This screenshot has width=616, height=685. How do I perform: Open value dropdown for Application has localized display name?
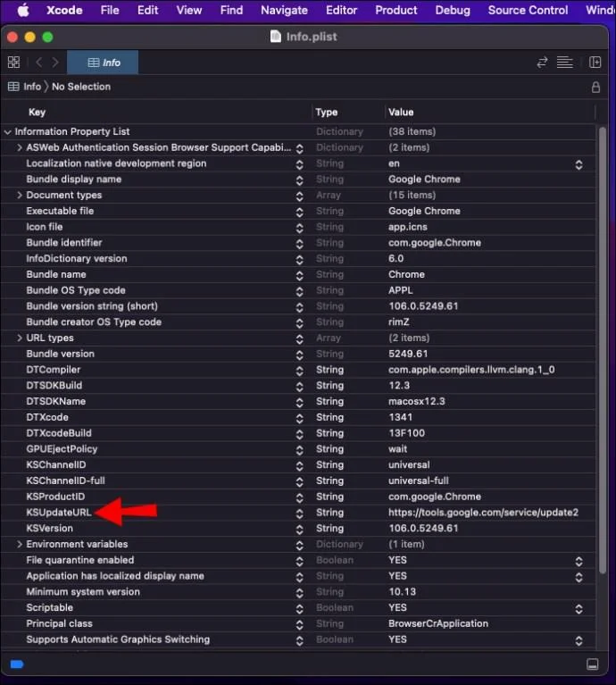tap(579, 577)
